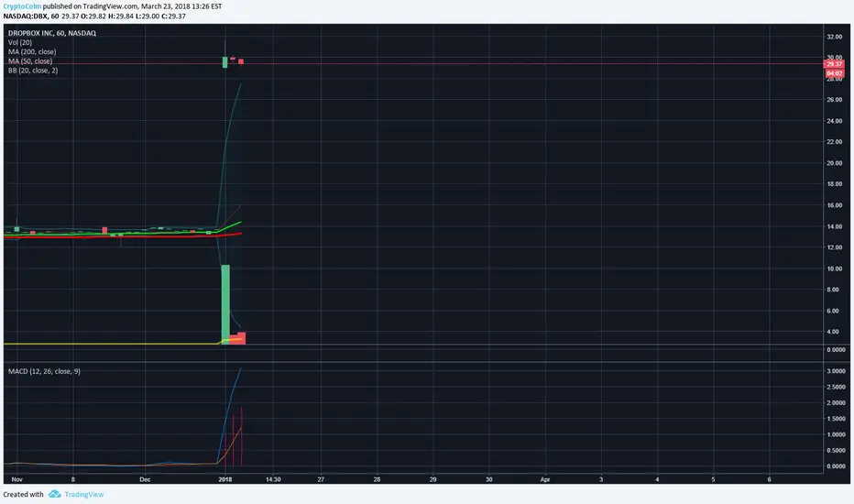Click the 3.0000 MACD axis label
The height and width of the screenshot is (504, 854).
pos(836,371)
